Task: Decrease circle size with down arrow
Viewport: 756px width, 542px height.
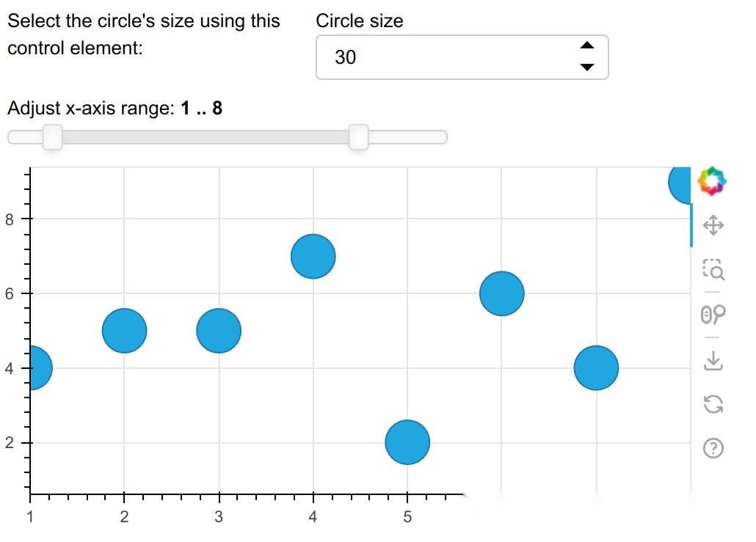Action: (586, 67)
